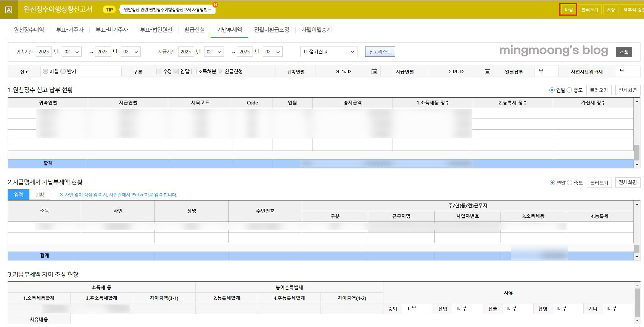
Task: Switch to 부표-비거주자 tab
Action: (112, 30)
